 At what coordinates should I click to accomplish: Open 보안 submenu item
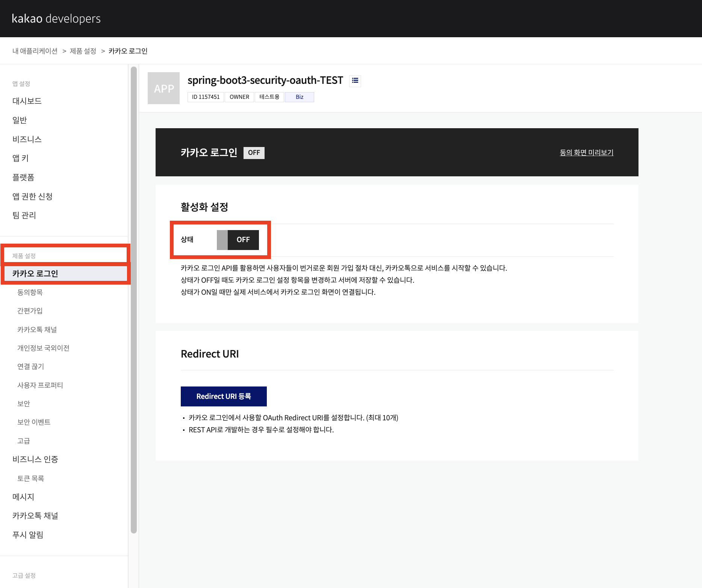[x=24, y=403]
